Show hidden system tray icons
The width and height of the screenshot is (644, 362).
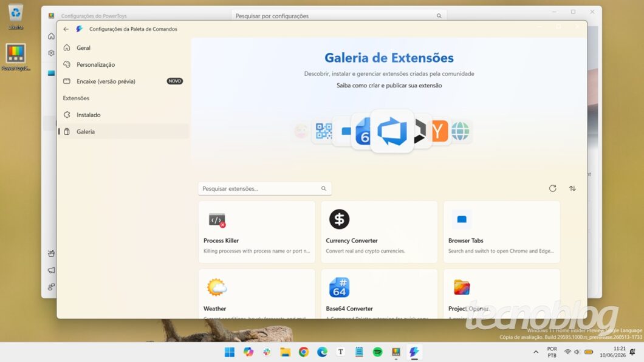tap(536, 352)
